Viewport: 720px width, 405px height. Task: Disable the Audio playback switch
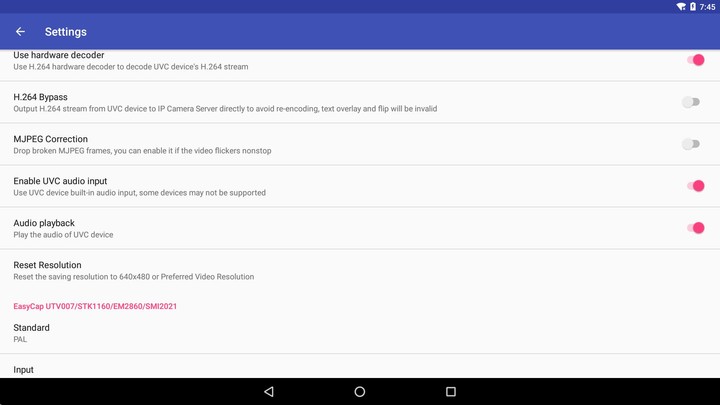point(695,228)
